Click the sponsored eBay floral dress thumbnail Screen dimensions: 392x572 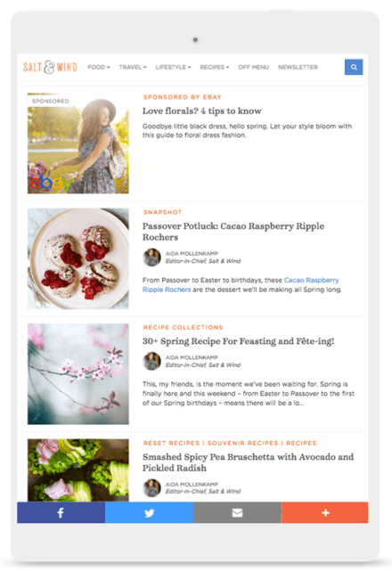[x=78, y=143]
